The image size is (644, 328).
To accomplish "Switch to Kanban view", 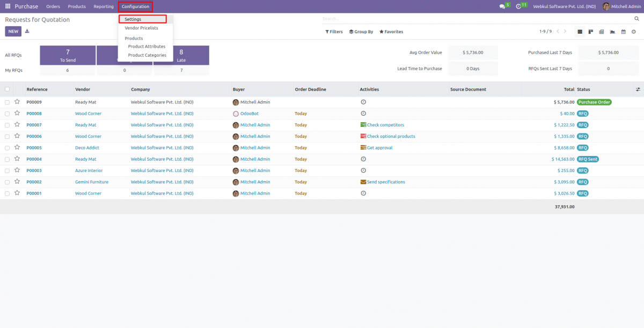I will tap(590, 32).
